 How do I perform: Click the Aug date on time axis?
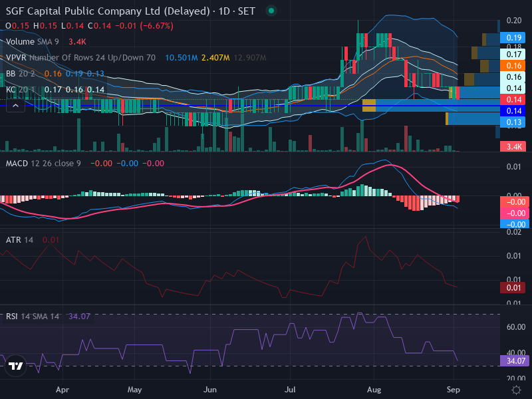374,390
